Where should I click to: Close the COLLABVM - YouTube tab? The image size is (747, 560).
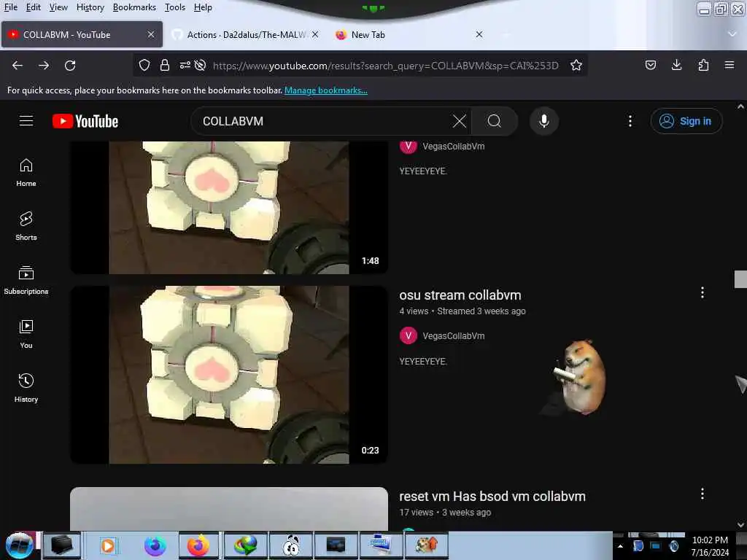click(x=150, y=34)
